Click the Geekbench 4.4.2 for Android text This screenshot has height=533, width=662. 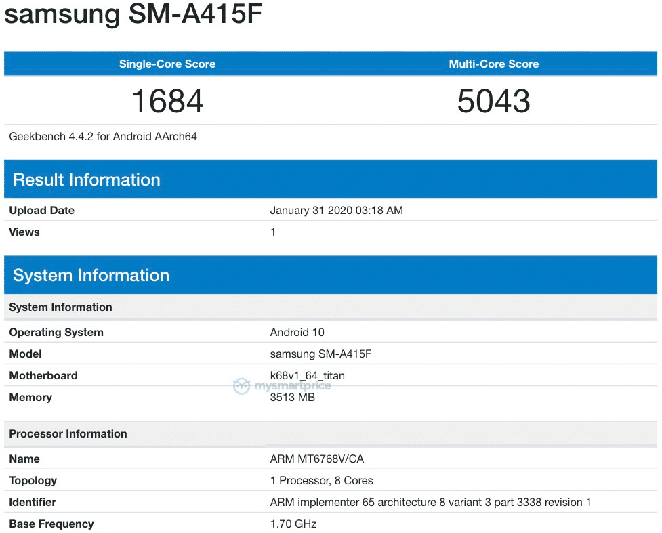click(x=103, y=136)
